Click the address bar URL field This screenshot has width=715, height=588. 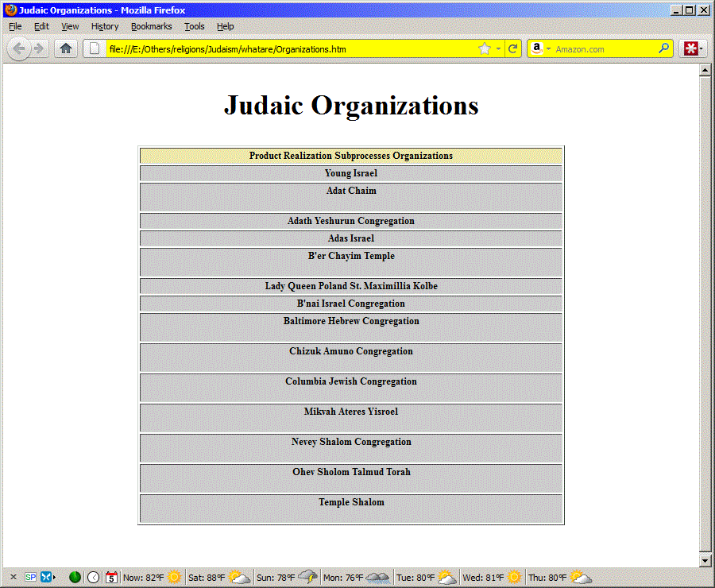[291, 48]
